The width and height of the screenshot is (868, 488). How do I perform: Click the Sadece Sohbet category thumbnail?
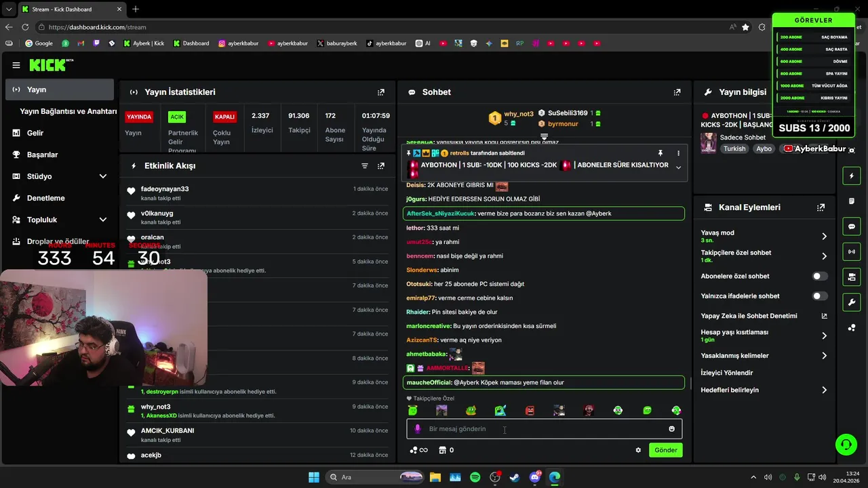[708, 142]
